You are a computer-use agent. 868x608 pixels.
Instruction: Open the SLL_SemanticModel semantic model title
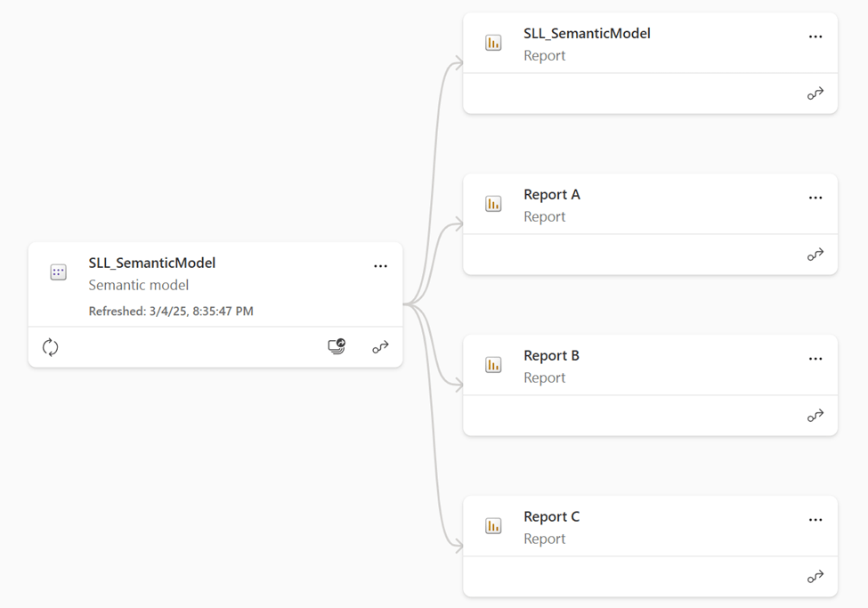coord(151,263)
